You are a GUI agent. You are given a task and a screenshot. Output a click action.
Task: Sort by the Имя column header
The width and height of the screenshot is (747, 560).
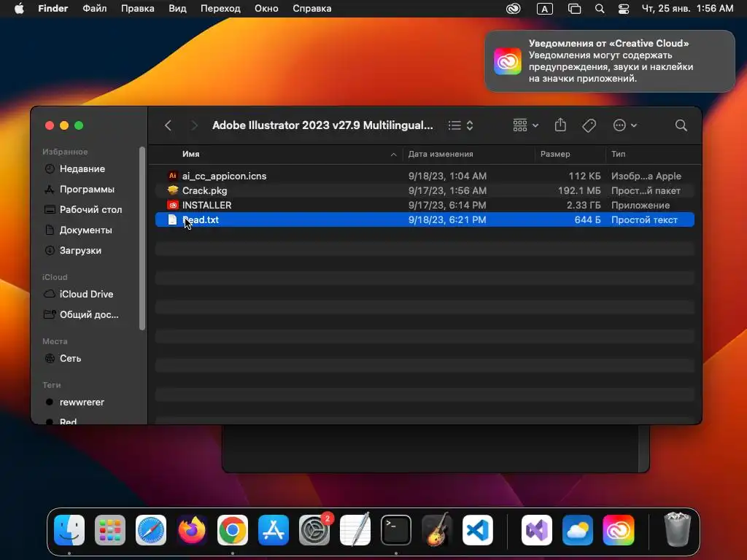click(190, 154)
